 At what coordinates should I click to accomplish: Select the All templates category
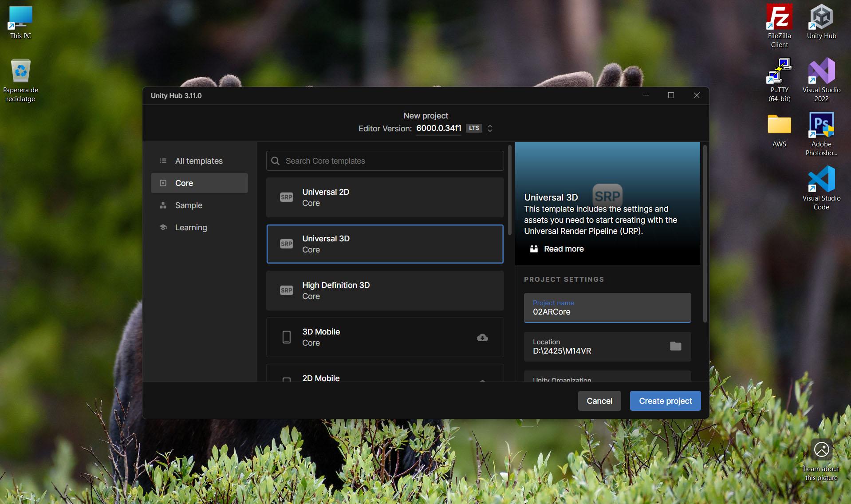[x=199, y=161]
